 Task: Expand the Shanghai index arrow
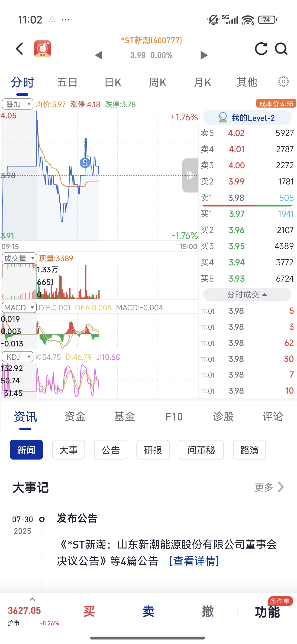point(32,599)
